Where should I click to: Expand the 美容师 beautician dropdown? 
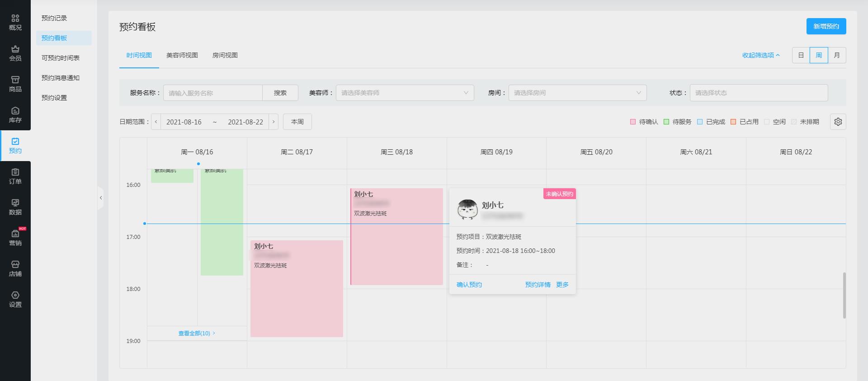point(405,93)
